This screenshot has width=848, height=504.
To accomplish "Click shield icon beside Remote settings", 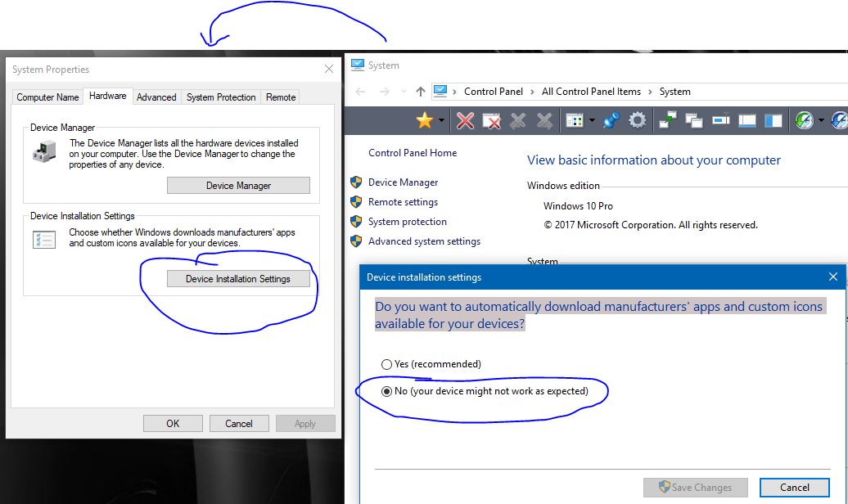I will tap(356, 202).
